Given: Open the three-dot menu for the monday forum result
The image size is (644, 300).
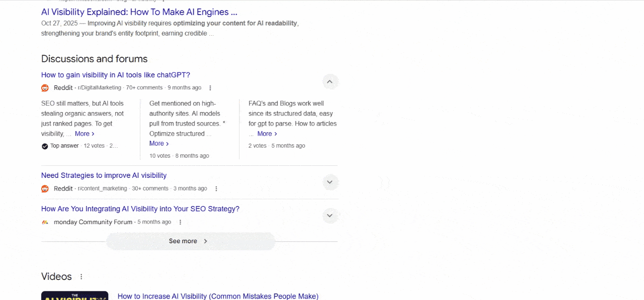Looking at the screenshot, I should tap(180, 222).
